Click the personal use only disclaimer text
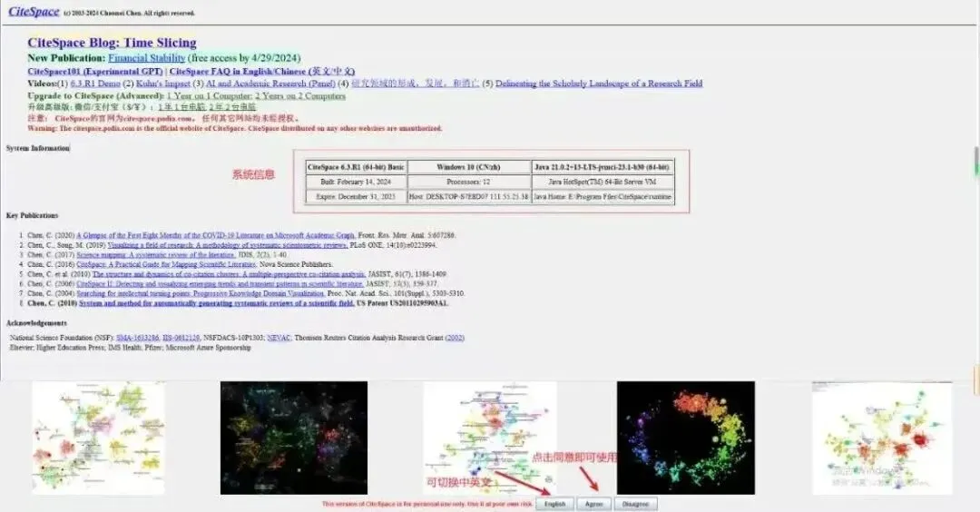The height and width of the screenshot is (512, 980). click(x=427, y=504)
